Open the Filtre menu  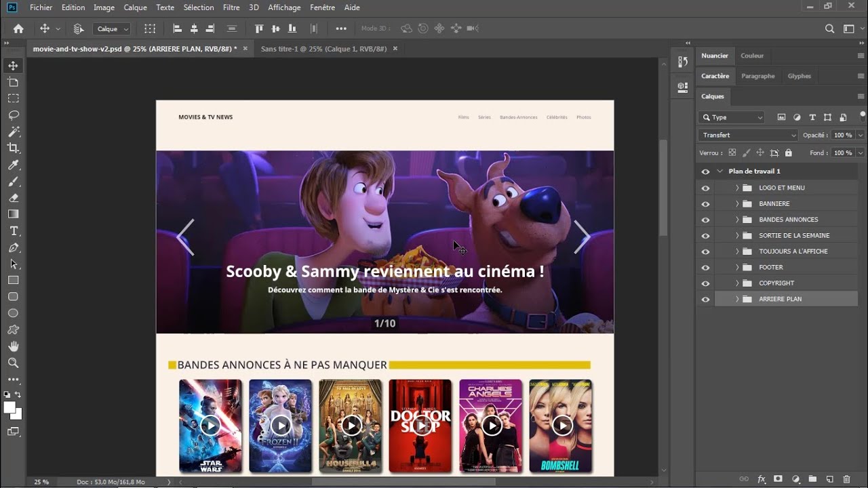[231, 7]
